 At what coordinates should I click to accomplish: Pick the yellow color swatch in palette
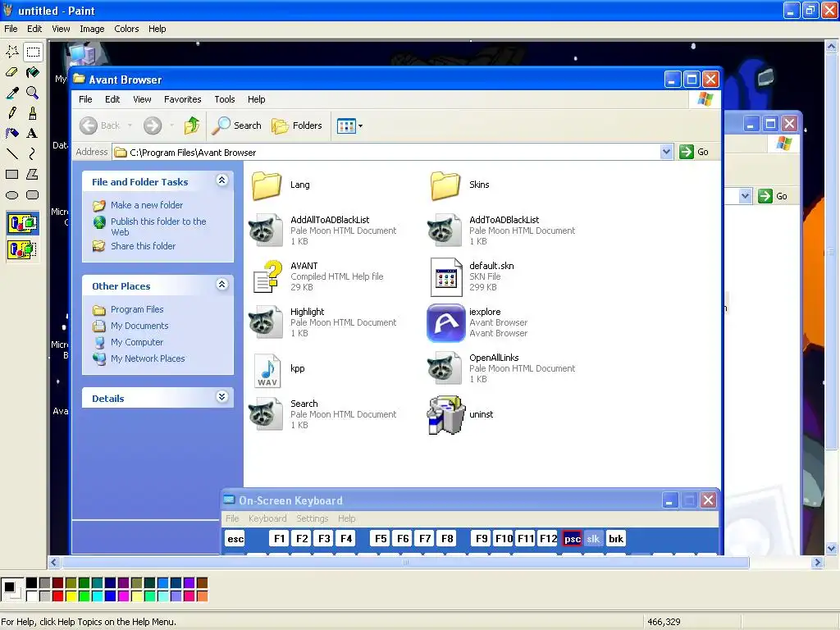tap(71, 596)
